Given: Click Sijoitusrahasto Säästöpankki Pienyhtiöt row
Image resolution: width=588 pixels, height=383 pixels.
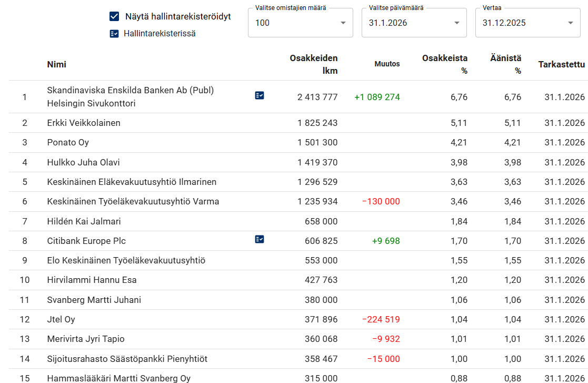Looking at the screenshot, I should pyautogui.click(x=127, y=359).
